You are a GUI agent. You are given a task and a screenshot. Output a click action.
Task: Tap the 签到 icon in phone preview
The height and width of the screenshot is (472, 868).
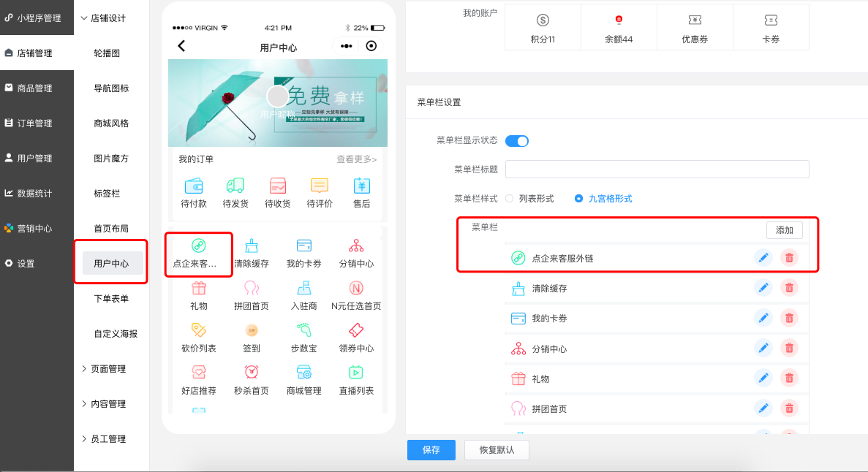tap(252, 330)
